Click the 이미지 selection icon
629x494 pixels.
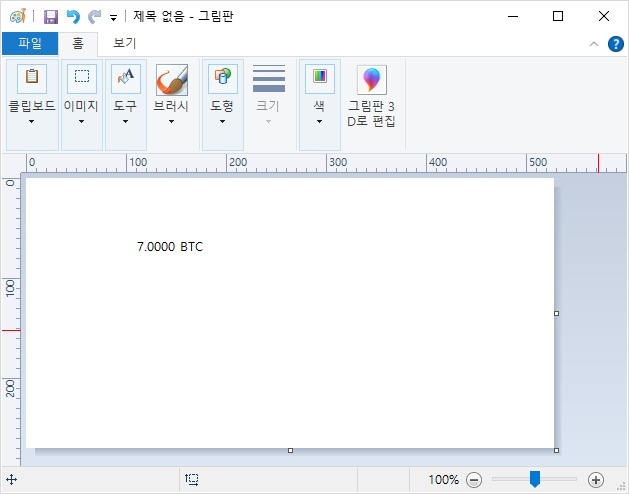[82, 78]
